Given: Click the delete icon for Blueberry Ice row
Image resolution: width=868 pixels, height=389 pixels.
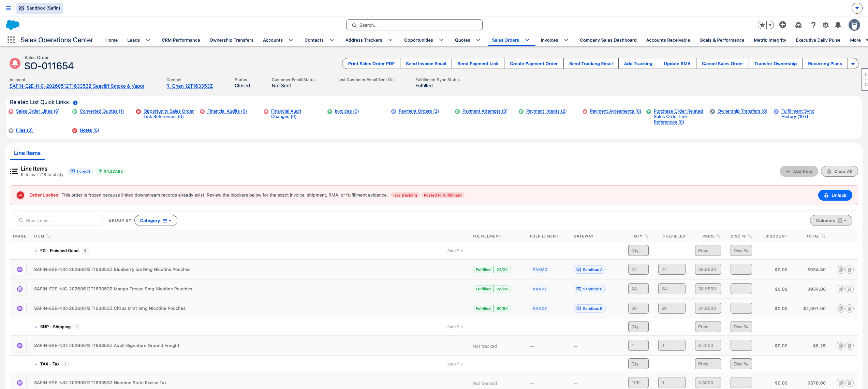Looking at the screenshot, I should tap(850, 270).
